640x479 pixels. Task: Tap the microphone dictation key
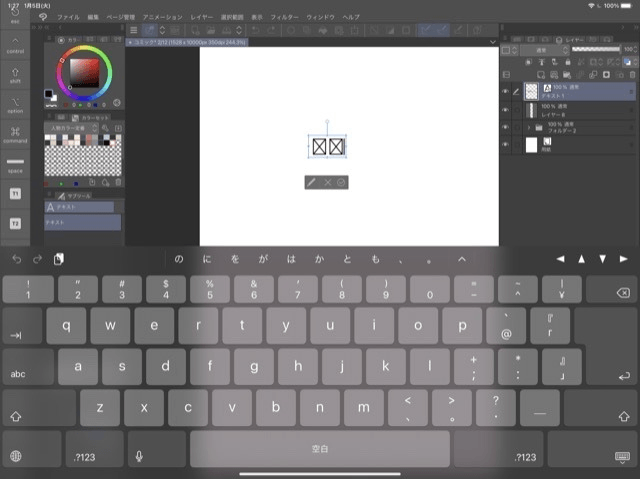tap(157, 449)
